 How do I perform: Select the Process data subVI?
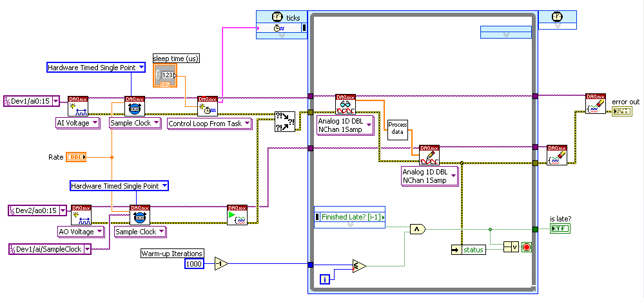[398, 129]
